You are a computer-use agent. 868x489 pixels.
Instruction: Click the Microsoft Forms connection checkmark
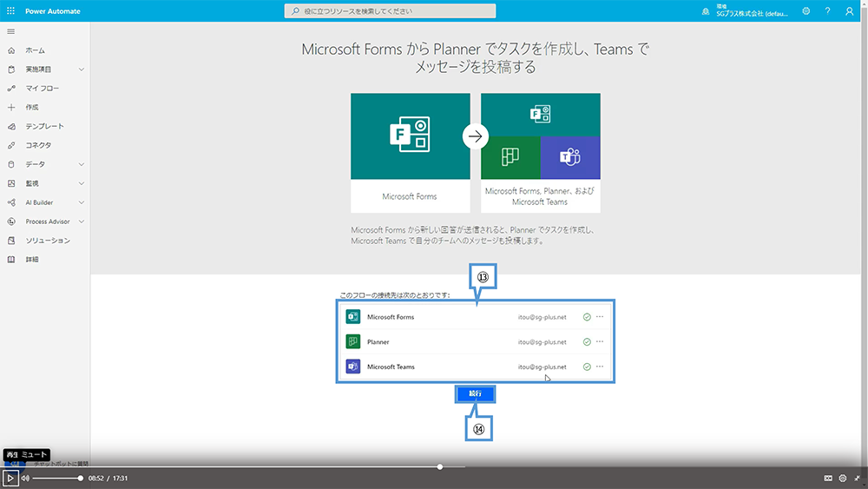(587, 317)
